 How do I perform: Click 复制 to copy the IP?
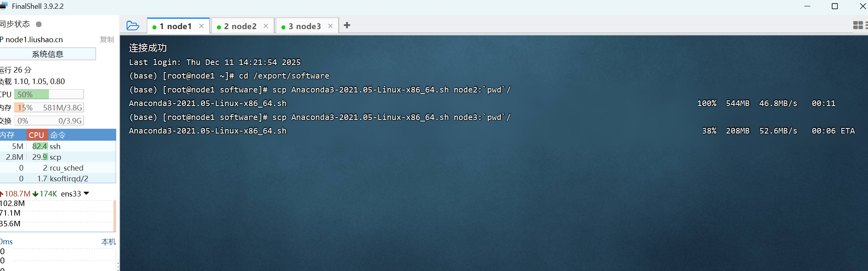pos(107,39)
